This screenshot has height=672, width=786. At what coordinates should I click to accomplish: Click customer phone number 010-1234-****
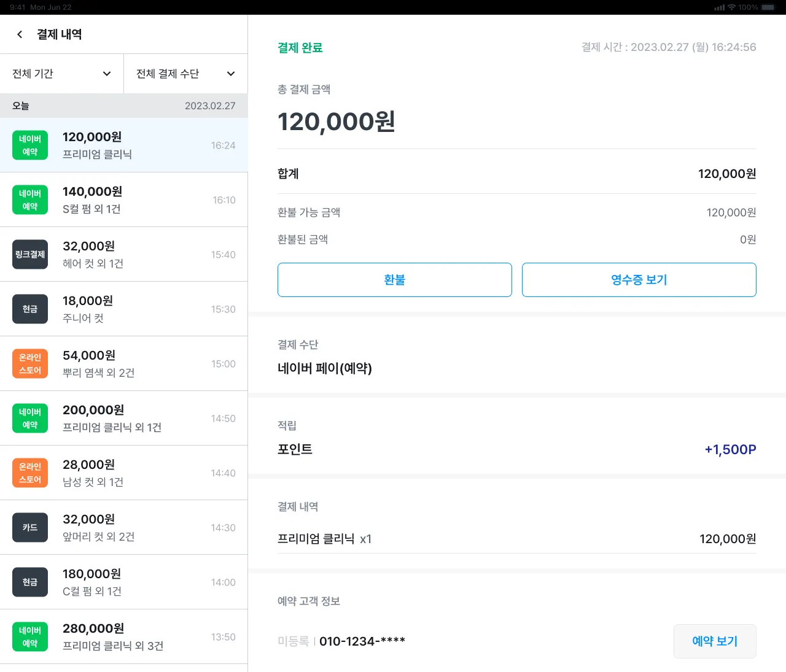[362, 641]
